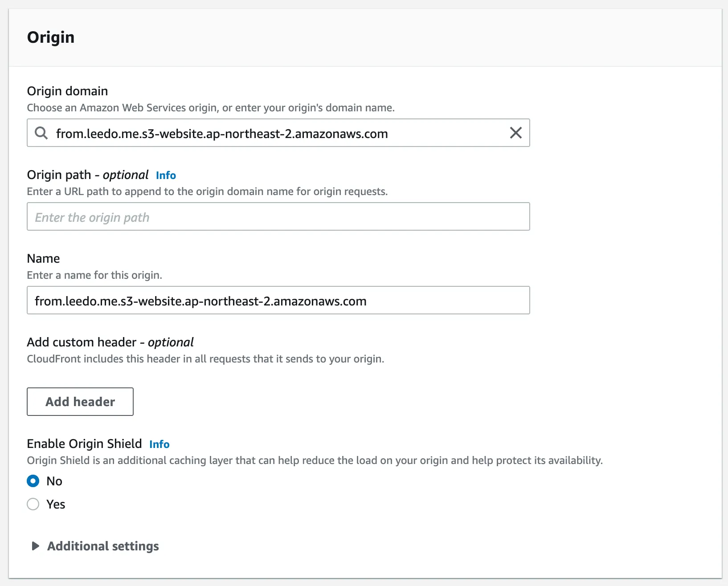Click the "Add custom header - optional" label
This screenshot has width=728, height=586.
point(110,342)
